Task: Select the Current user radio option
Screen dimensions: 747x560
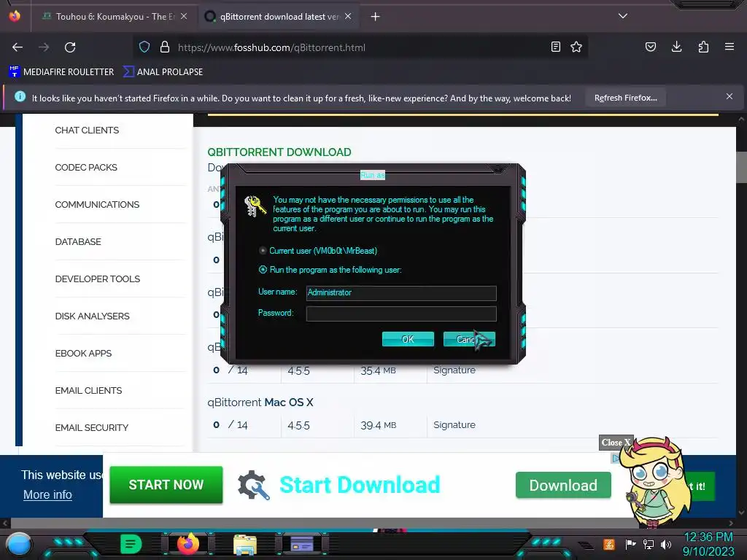Action: click(263, 251)
